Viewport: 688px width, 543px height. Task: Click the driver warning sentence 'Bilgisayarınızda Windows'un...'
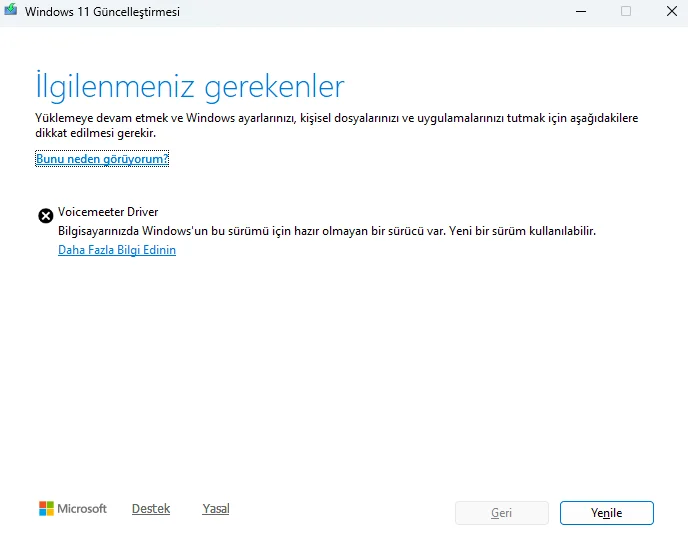click(327, 231)
